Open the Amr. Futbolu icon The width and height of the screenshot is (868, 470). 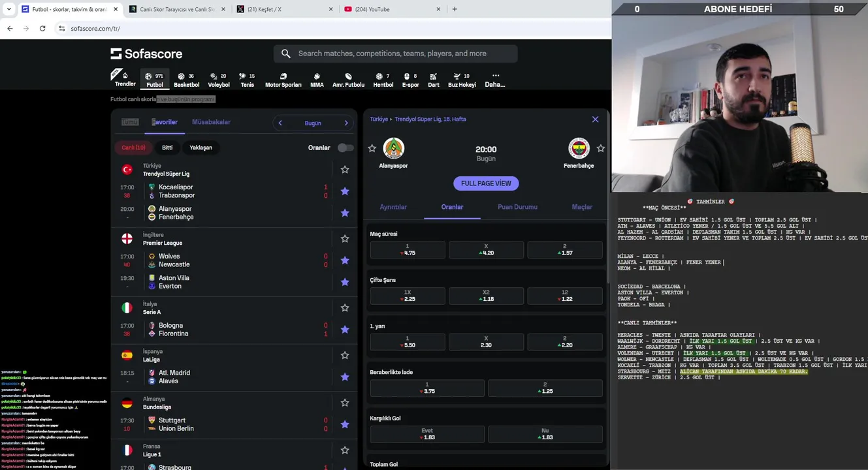click(x=348, y=80)
